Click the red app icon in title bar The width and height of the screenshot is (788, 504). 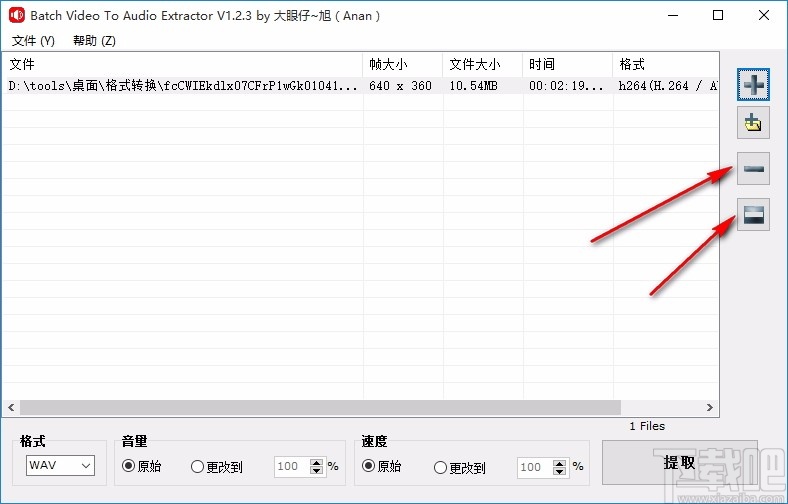pyautogui.click(x=17, y=15)
